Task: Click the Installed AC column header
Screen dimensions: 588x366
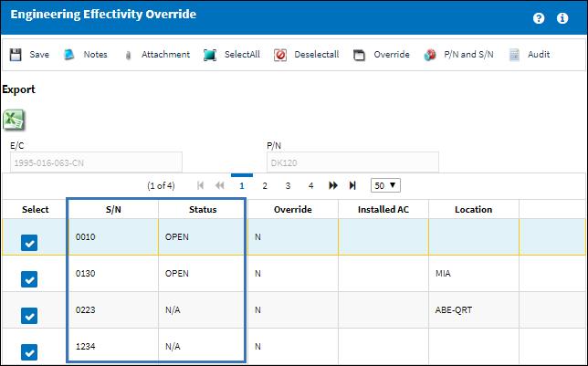Action: [x=383, y=210]
